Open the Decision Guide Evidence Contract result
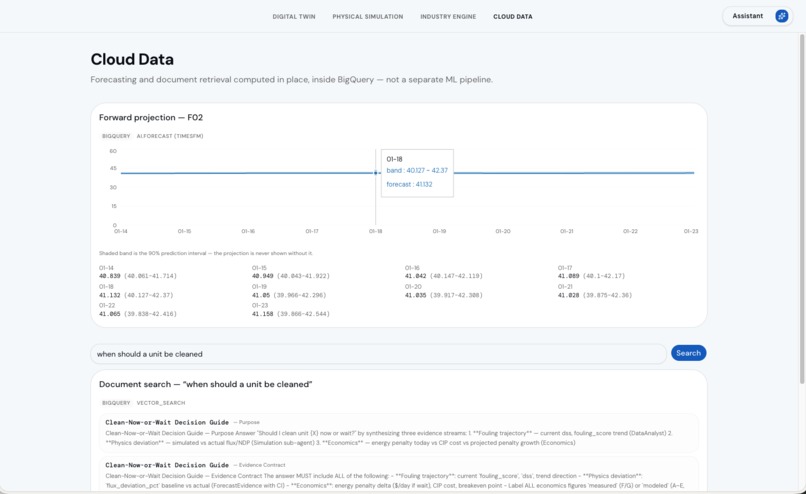The height and width of the screenshot is (494, 806). (x=399, y=475)
